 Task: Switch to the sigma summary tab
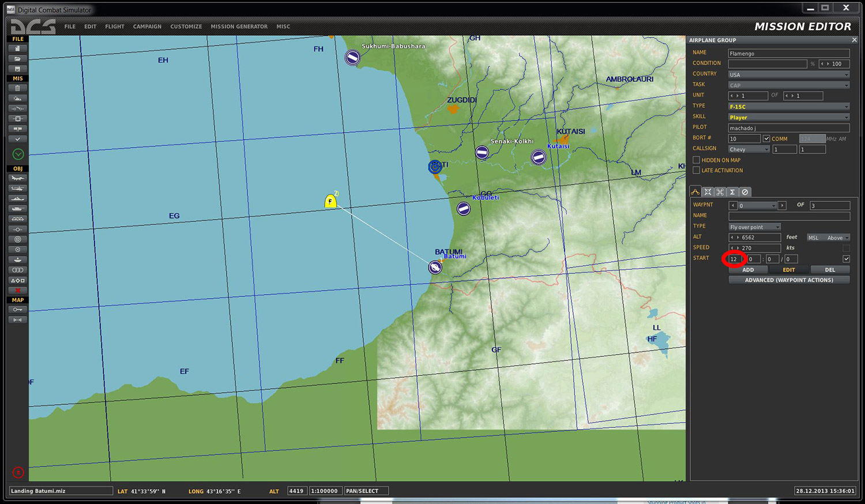pos(732,192)
